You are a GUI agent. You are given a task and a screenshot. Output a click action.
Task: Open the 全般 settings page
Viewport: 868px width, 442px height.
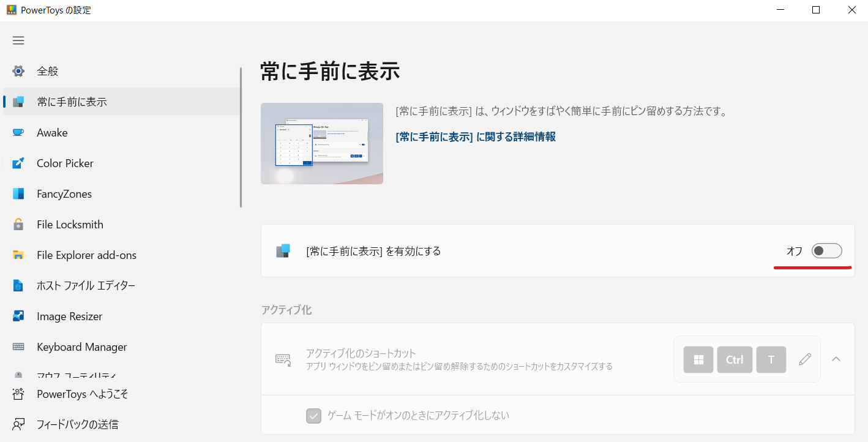pyautogui.click(x=121, y=71)
